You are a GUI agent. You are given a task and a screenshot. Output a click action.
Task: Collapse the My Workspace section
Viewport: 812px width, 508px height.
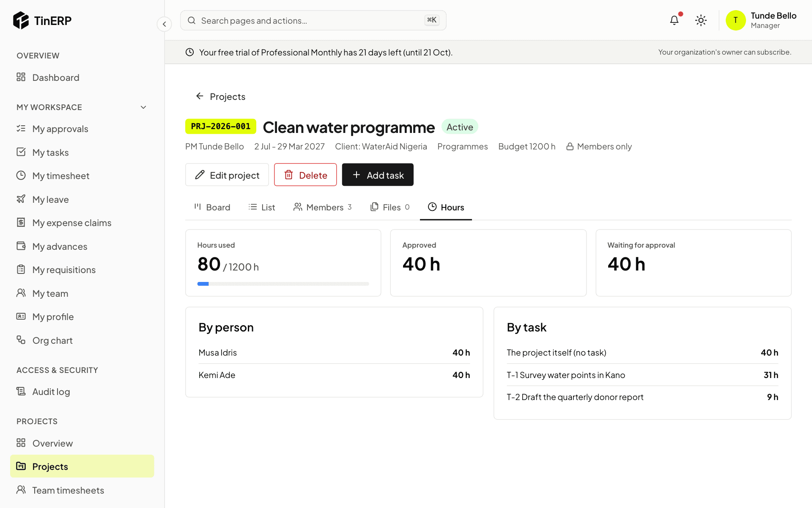(143, 108)
